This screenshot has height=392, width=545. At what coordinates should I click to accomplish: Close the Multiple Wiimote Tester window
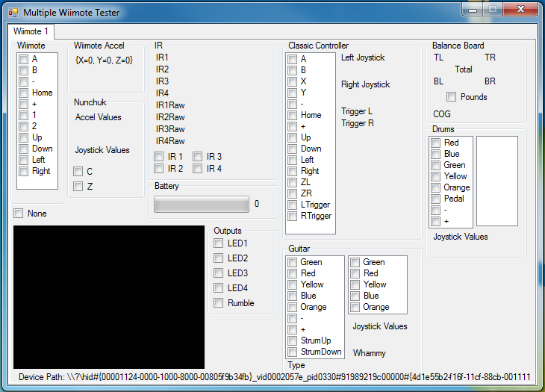point(520,10)
